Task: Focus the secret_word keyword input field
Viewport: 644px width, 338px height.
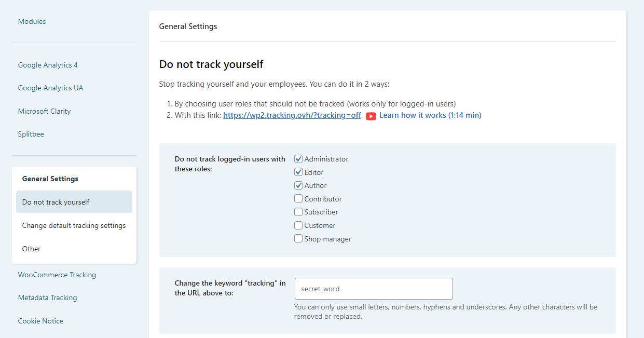Action: [373, 289]
